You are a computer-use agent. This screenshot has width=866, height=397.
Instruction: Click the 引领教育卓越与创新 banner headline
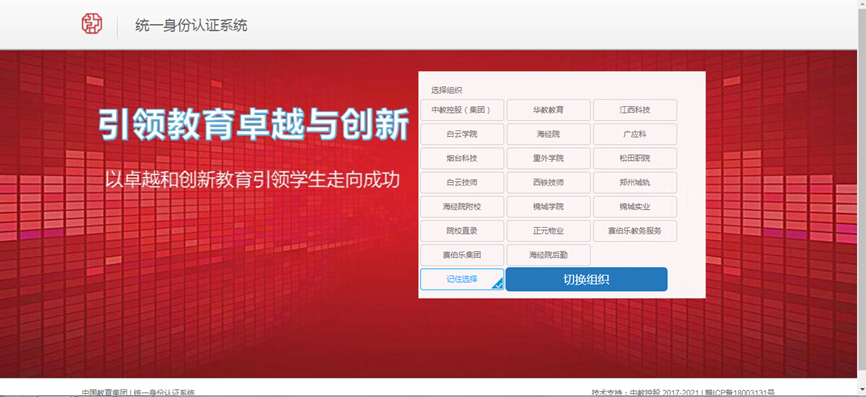coord(254,124)
